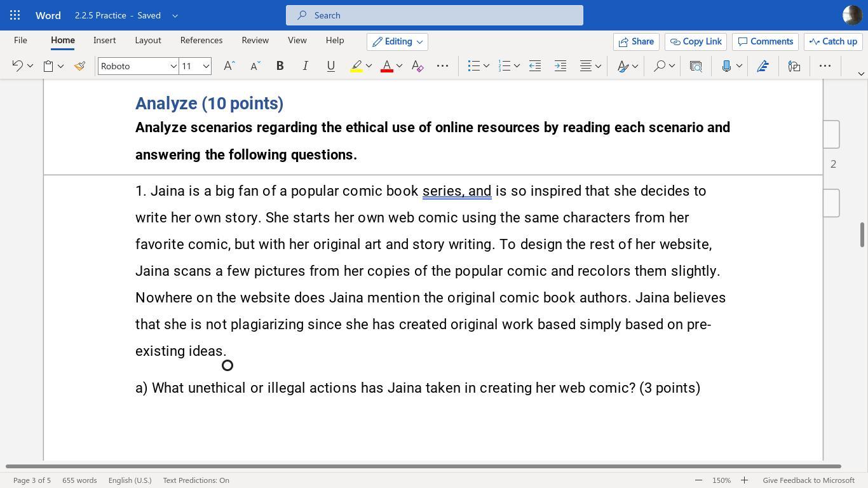868x488 pixels.
Task: Open the app launcher waffle icon
Action: [15, 15]
